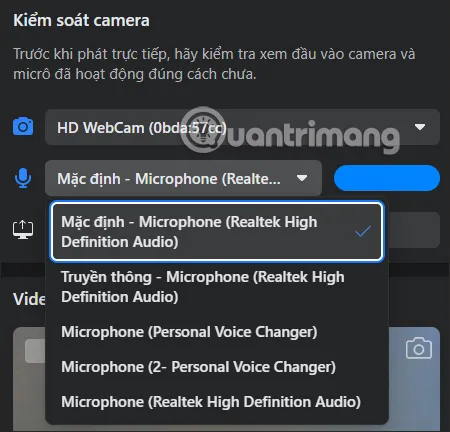Screen dimensions: 450x432
Task: Click the Kiểm soát camera heading
Action: click(81, 21)
